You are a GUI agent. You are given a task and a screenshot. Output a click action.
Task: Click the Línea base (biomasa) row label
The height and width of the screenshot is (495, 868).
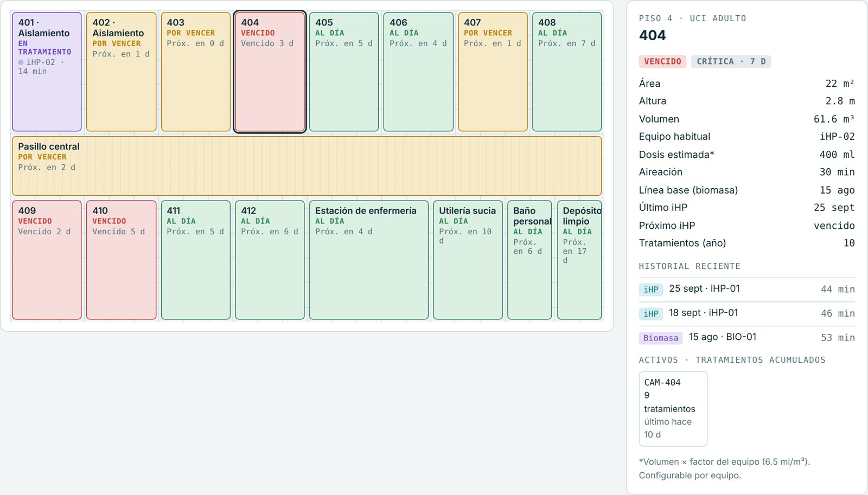688,190
